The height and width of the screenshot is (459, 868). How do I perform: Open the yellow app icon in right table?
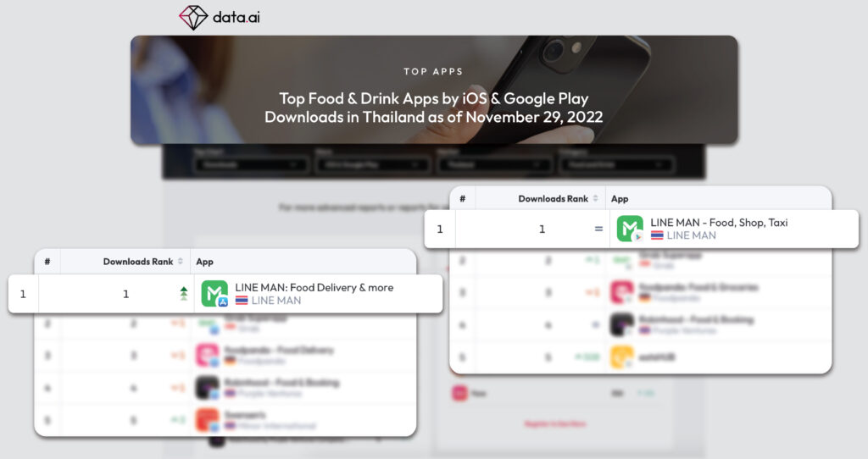click(x=621, y=357)
